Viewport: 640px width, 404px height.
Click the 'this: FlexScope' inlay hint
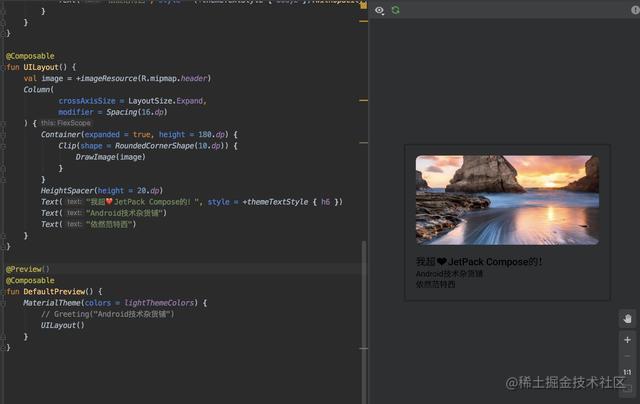click(66, 123)
